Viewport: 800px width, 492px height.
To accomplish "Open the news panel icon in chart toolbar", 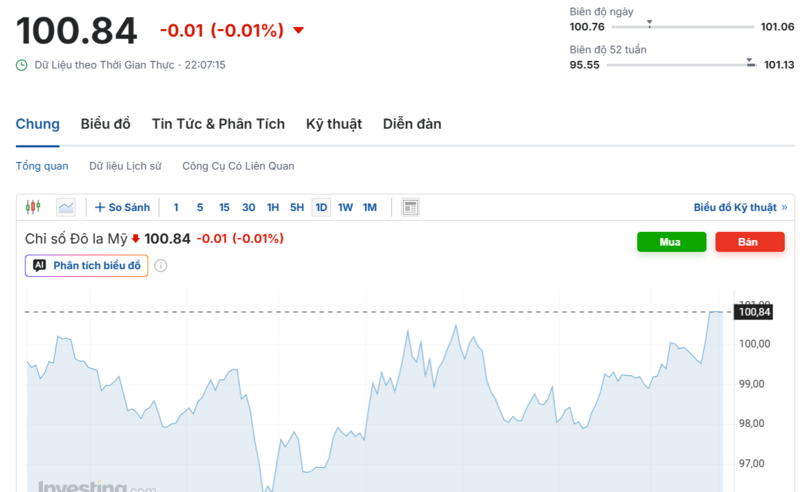I will 410,207.
